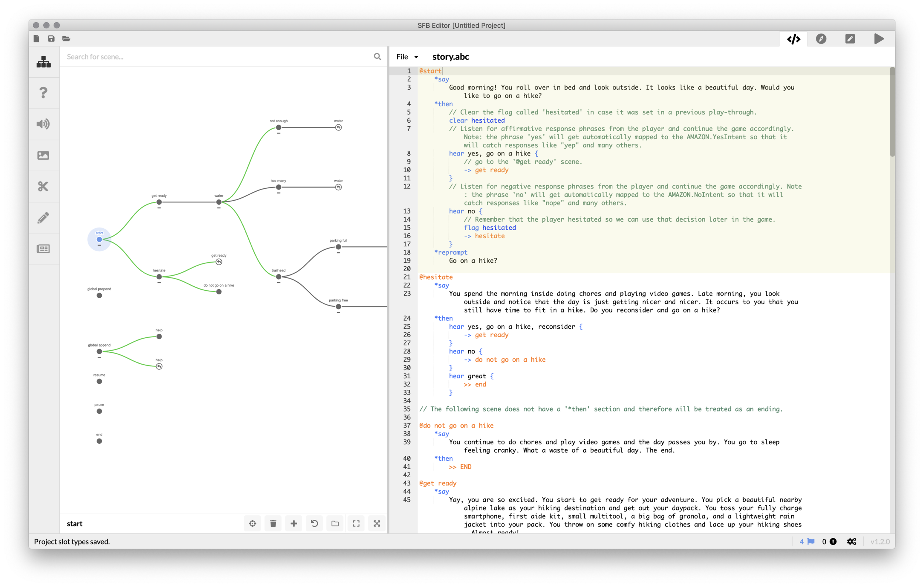924x587 pixels.
Task: Click the code editor vertical scrollbar
Action: (x=892, y=112)
